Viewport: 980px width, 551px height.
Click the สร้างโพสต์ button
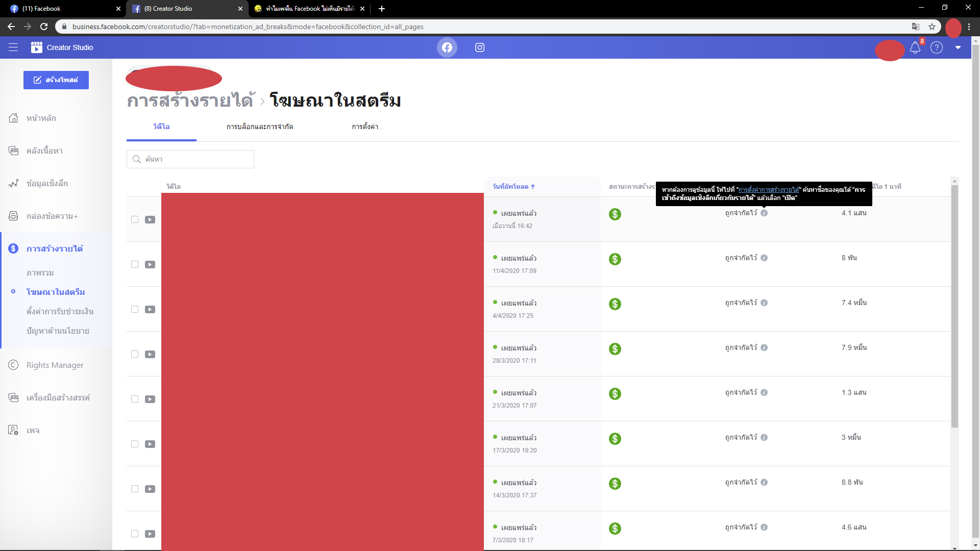pyautogui.click(x=56, y=80)
